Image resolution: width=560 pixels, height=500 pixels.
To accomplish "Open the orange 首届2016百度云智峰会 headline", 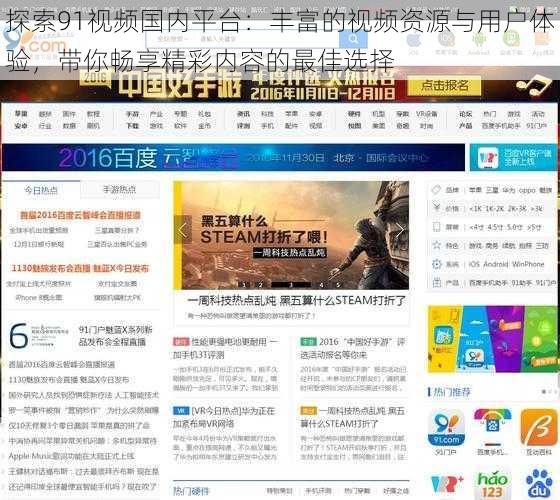I will click(80, 215).
